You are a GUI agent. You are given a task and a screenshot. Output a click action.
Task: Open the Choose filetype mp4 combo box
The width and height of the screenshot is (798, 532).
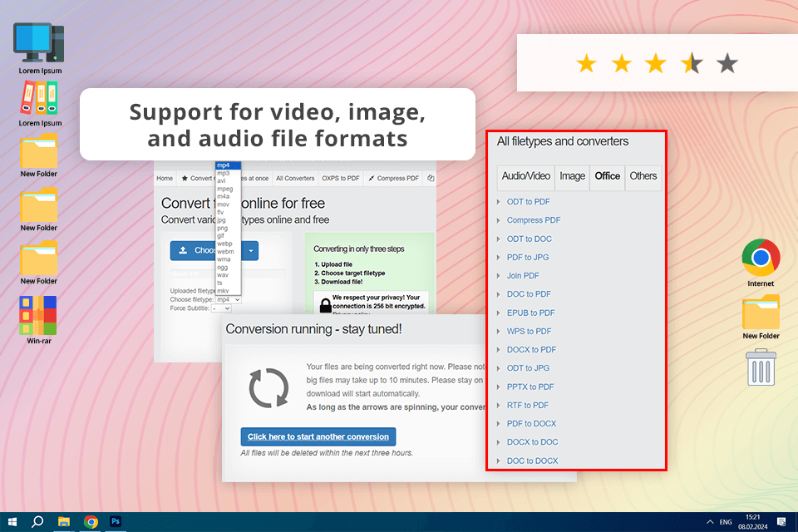coord(228,299)
